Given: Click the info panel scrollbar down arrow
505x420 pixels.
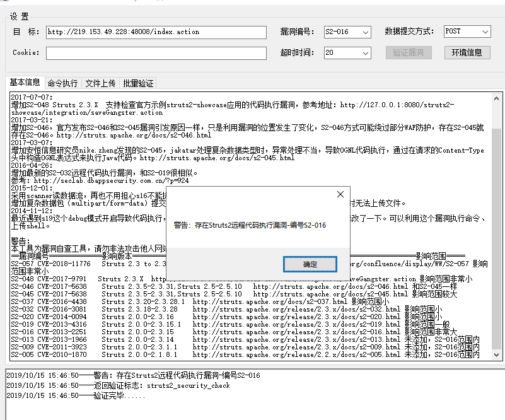Looking at the screenshot, I should click(x=496, y=354).
